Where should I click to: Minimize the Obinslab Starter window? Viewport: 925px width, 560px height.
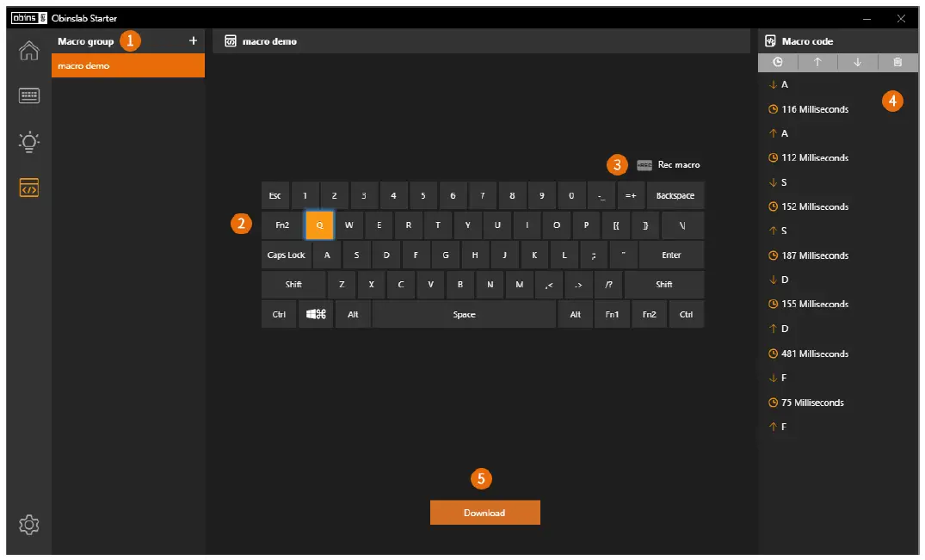point(866,19)
